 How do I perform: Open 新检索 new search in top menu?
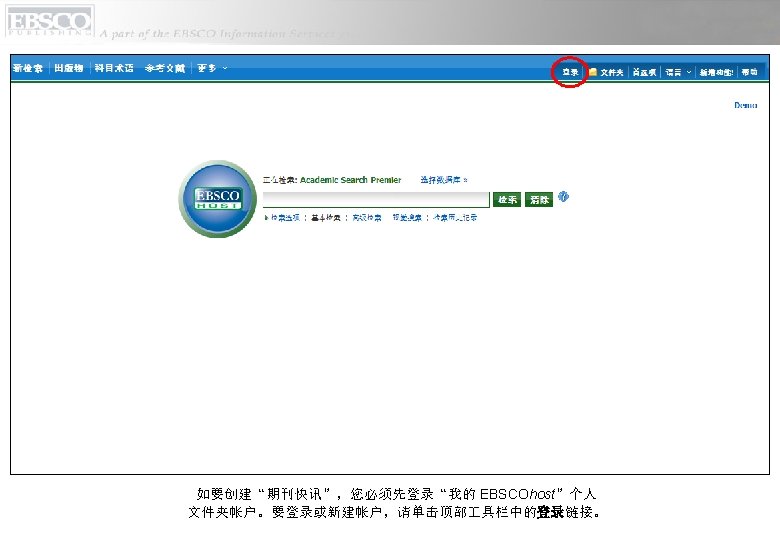click(28, 68)
